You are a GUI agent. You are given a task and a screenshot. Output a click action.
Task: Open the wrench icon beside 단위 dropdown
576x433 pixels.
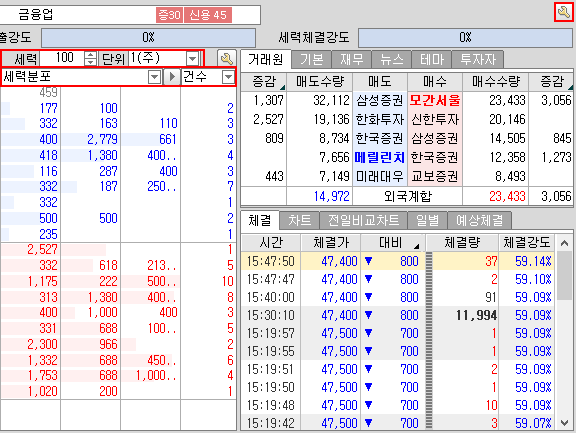227,58
